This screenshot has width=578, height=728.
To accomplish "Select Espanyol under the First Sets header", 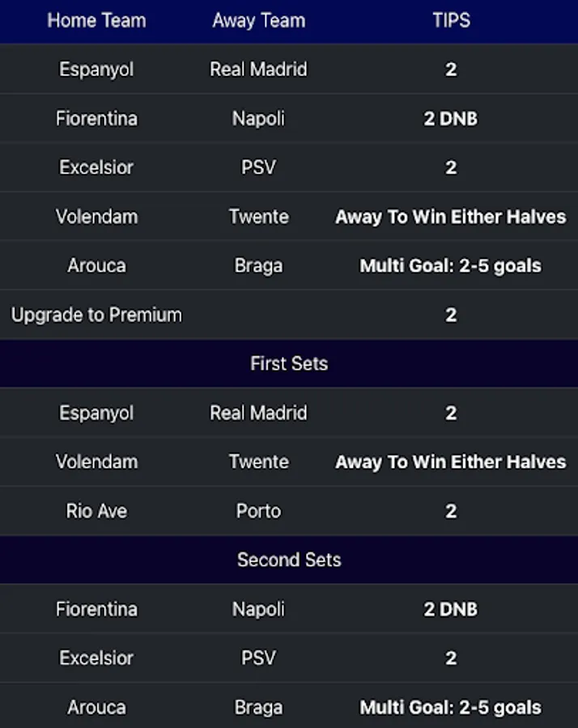I will click(96, 413).
